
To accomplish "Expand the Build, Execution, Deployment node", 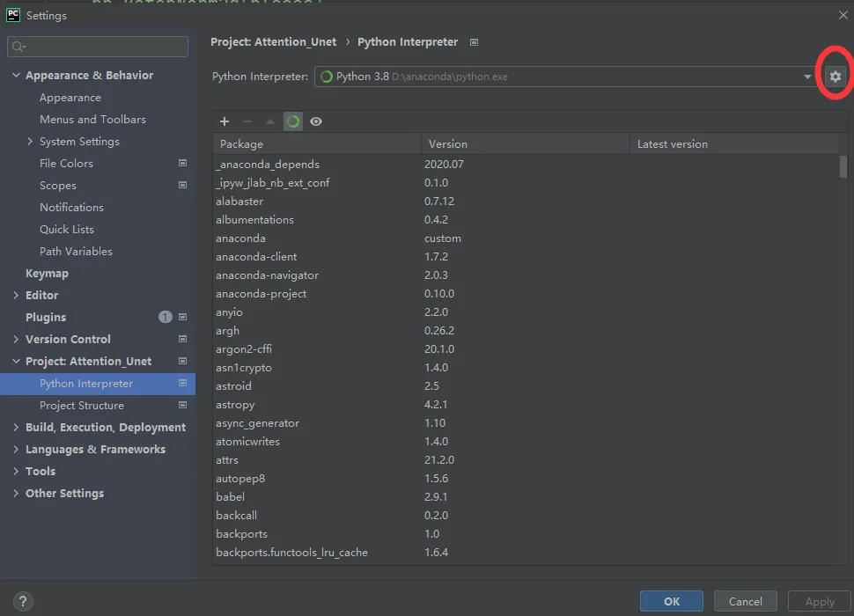I will click(16, 427).
